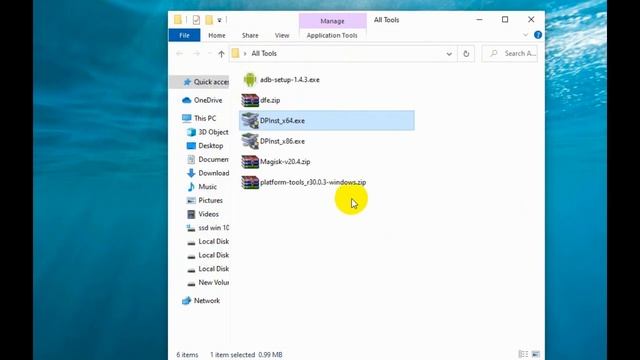640x360 pixels.
Task: Select the file name platform-tools_r30.0.3-windows.zip
Action: pyautogui.click(x=313, y=182)
